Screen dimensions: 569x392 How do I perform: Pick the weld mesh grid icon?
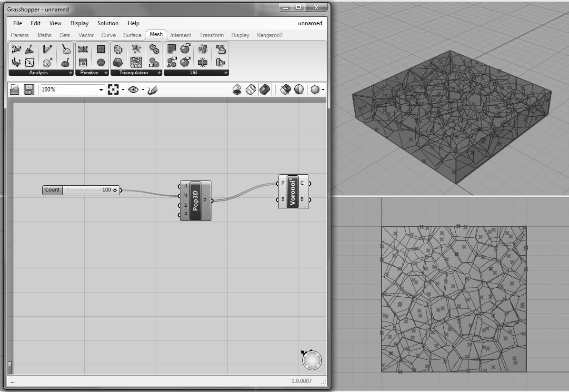(x=203, y=62)
